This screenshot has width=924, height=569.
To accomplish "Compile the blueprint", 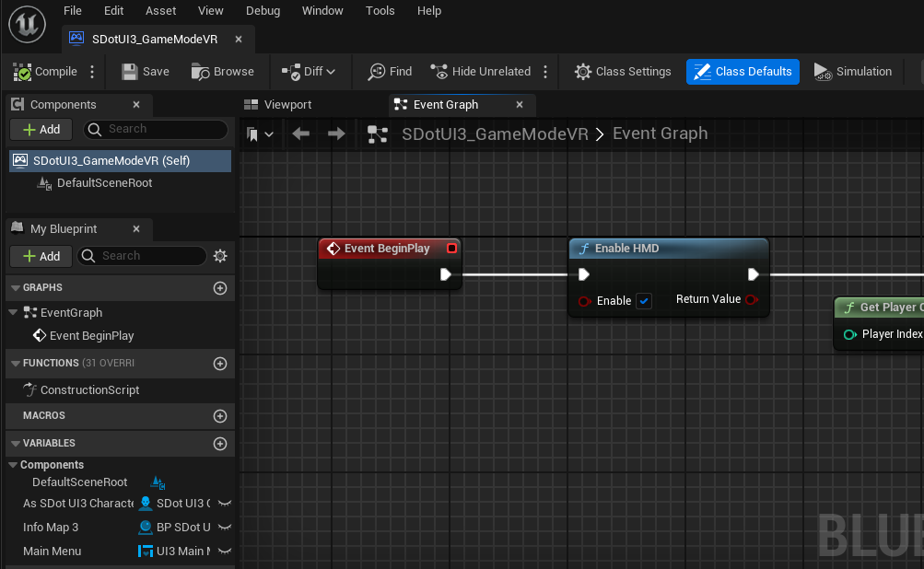I will click(x=45, y=71).
